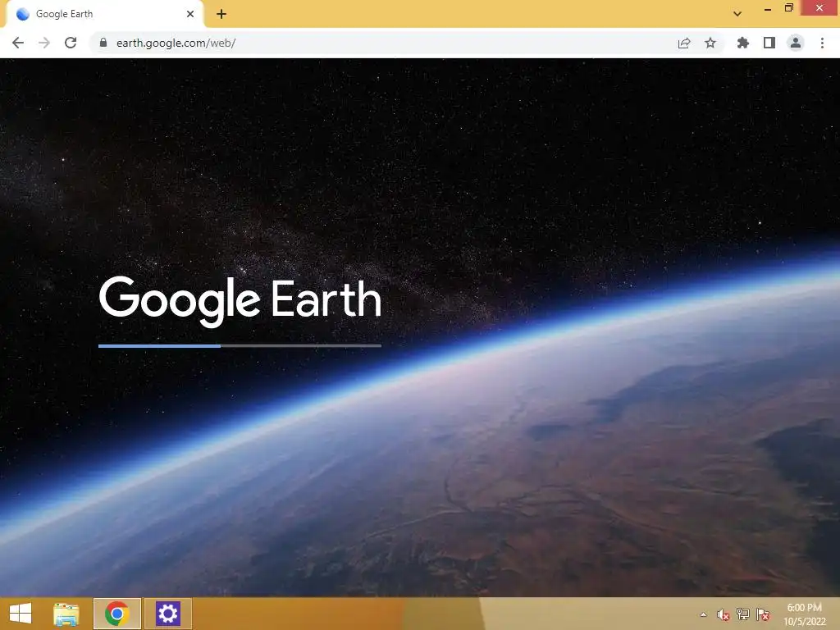Click the muted volume tray icon
This screenshot has height=630, width=840.
(x=724, y=614)
